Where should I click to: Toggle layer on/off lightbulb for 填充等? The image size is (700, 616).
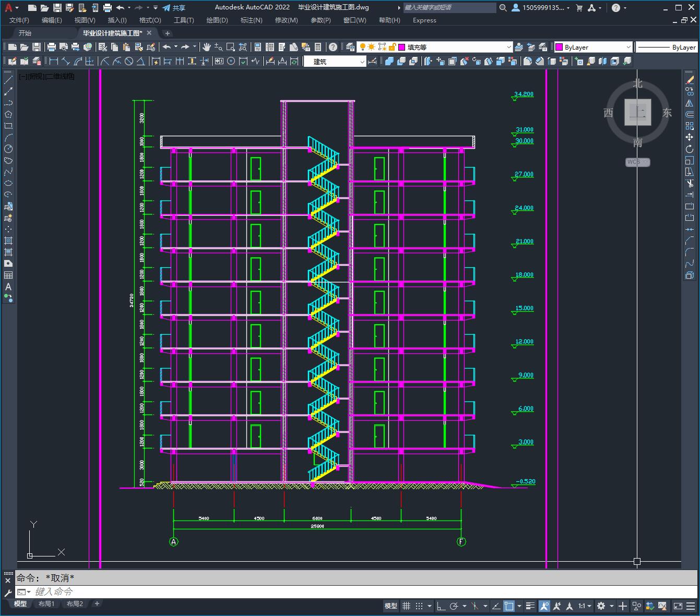[363, 47]
